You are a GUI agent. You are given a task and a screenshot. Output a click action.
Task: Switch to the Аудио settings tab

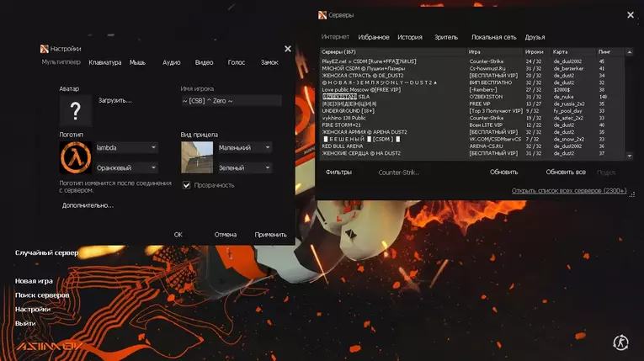tap(171, 62)
